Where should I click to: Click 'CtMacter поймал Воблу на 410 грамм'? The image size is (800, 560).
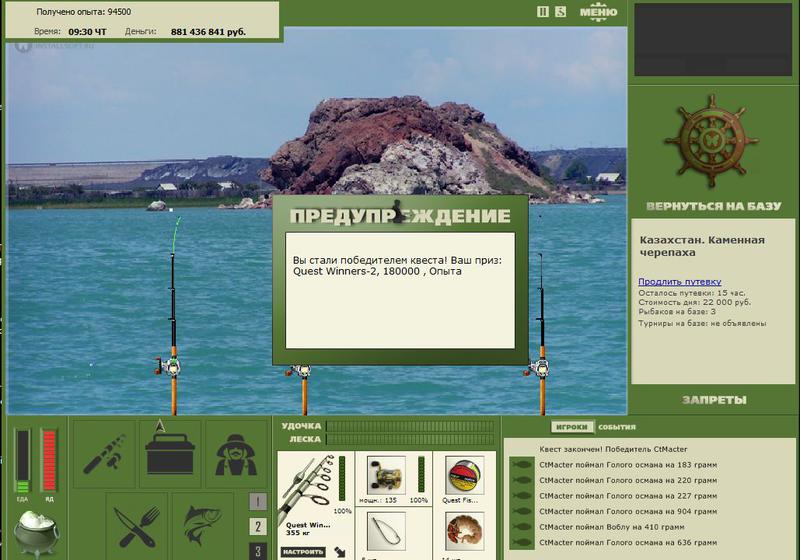(x=612, y=527)
